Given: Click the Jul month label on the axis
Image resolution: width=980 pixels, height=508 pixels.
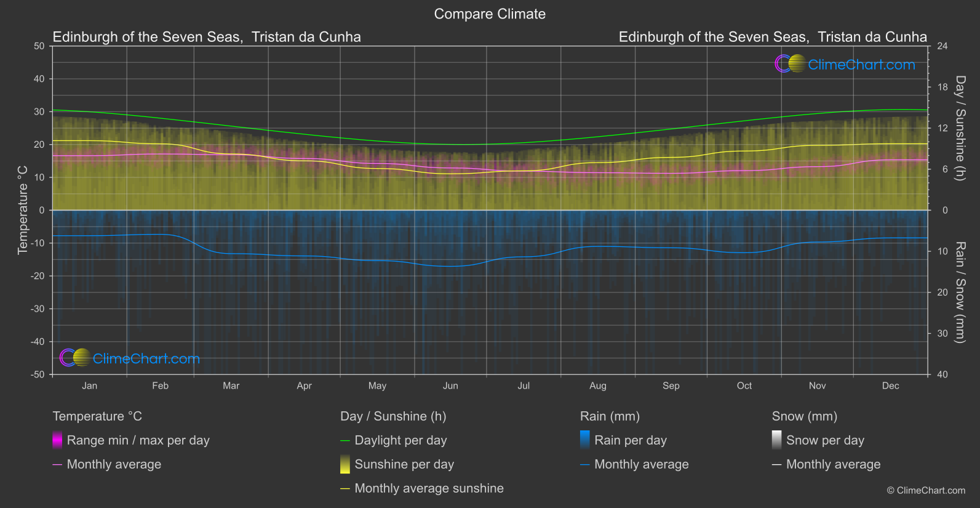Looking at the screenshot, I should [524, 385].
